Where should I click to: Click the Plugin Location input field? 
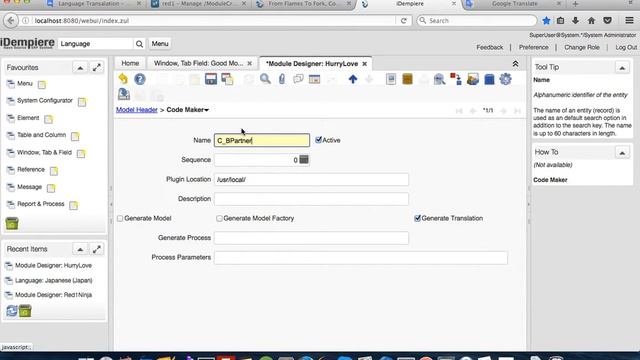pyautogui.click(x=311, y=180)
